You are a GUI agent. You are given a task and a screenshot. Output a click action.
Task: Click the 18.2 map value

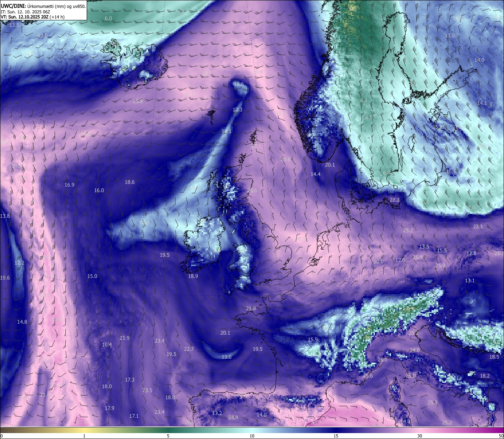coord(485,376)
